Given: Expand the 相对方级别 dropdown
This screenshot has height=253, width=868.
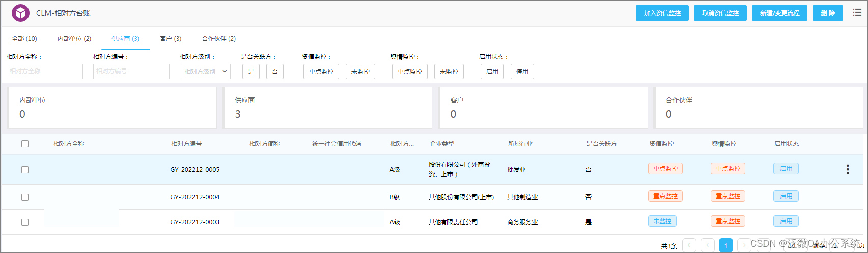Looking at the screenshot, I should tap(205, 72).
